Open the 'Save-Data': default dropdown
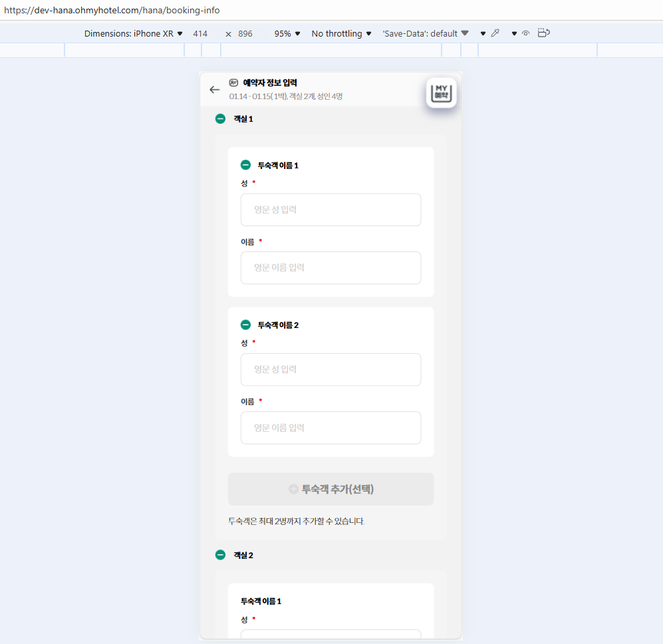This screenshot has height=644, width=663. (x=426, y=33)
